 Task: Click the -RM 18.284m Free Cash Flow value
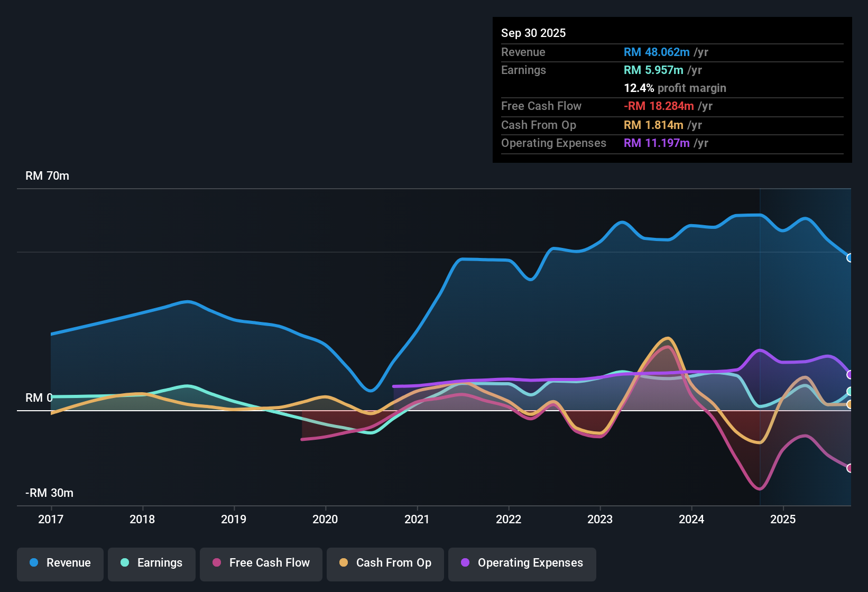pyautogui.click(x=659, y=106)
